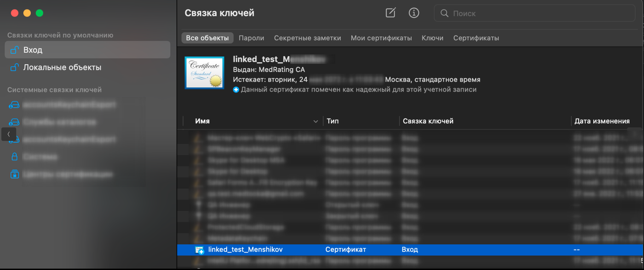Image resolution: width=644 pixels, height=270 pixels.
Task: Select the linked_test_Menshikov row name
Action: coord(246,249)
